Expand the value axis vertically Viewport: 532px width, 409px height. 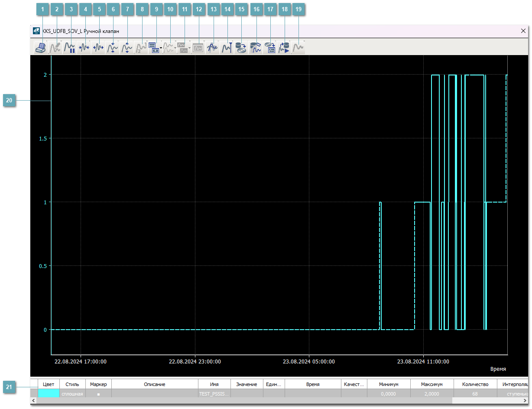pos(127,48)
